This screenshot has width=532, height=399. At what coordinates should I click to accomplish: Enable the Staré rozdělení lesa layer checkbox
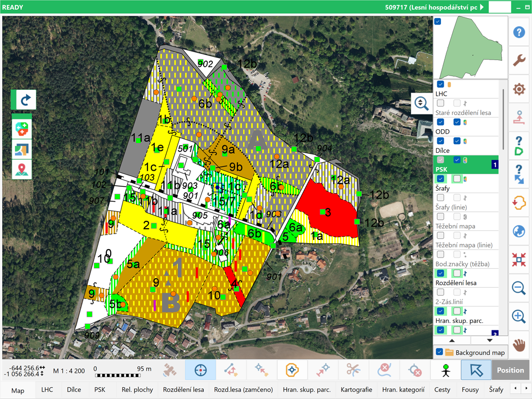point(440,103)
